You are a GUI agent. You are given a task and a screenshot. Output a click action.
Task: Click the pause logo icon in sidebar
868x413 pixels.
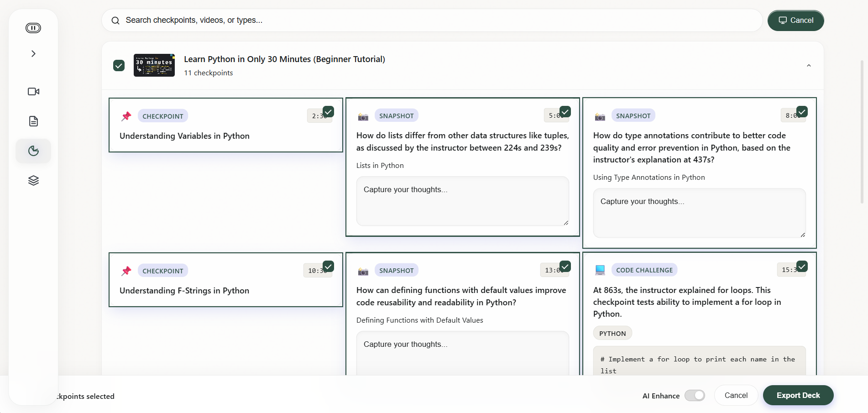pos(33,28)
